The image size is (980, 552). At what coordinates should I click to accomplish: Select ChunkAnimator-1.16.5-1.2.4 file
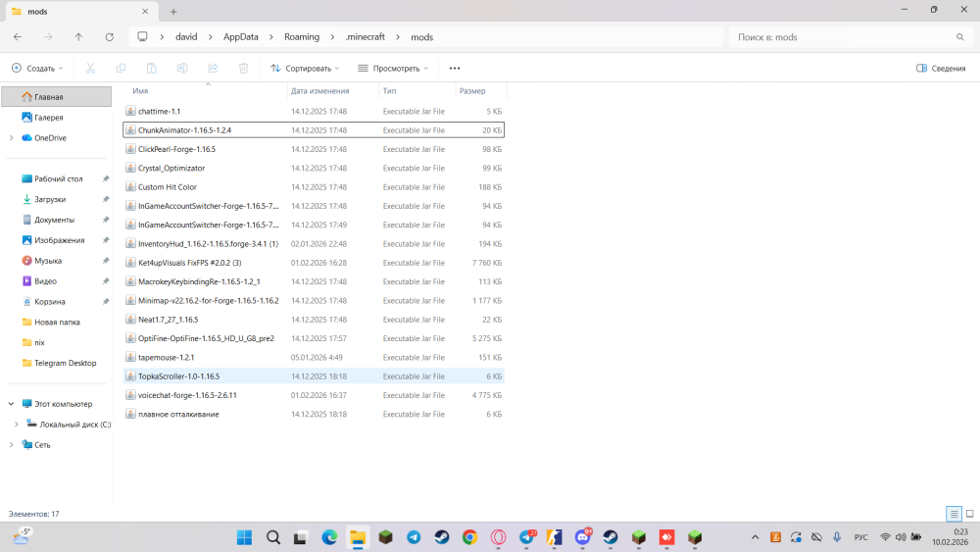[x=314, y=130]
